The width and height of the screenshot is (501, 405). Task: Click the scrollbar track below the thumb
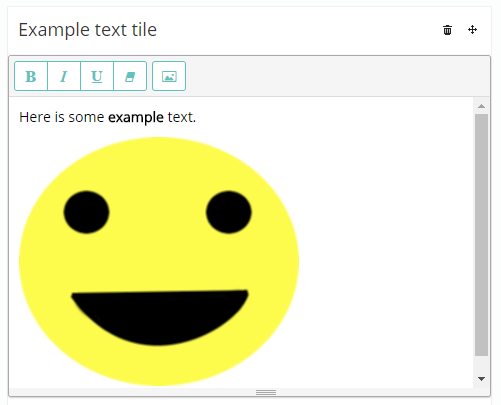(481, 364)
